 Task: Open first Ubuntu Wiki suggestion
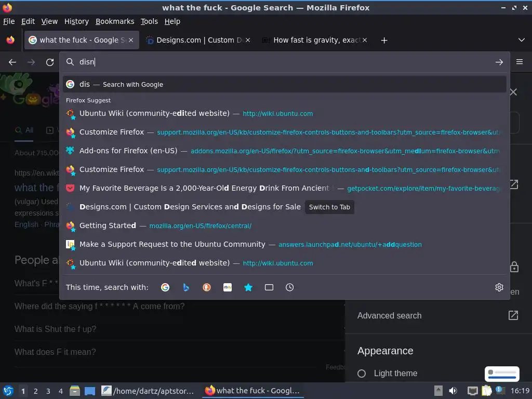pos(285,113)
